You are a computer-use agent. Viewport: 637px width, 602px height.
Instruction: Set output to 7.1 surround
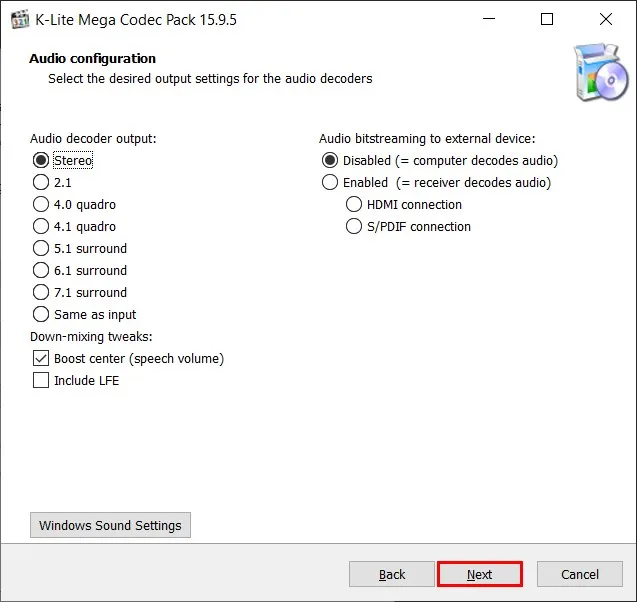[x=41, y=292]
